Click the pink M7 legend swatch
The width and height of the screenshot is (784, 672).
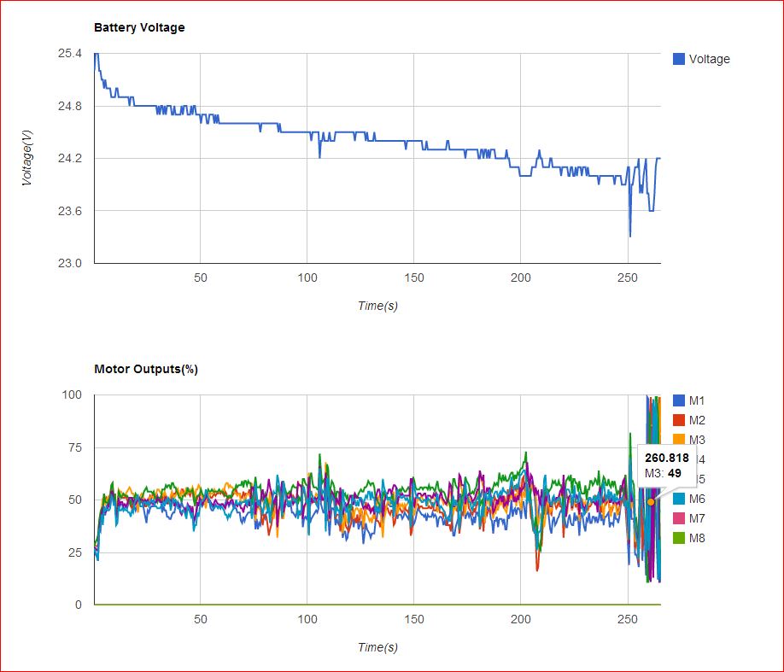(679, 518)
